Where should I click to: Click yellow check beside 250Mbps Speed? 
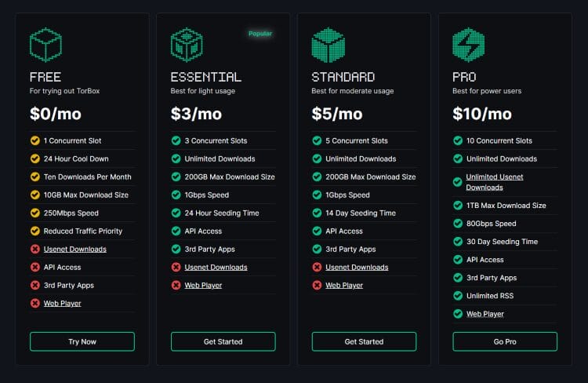point(34,213)
